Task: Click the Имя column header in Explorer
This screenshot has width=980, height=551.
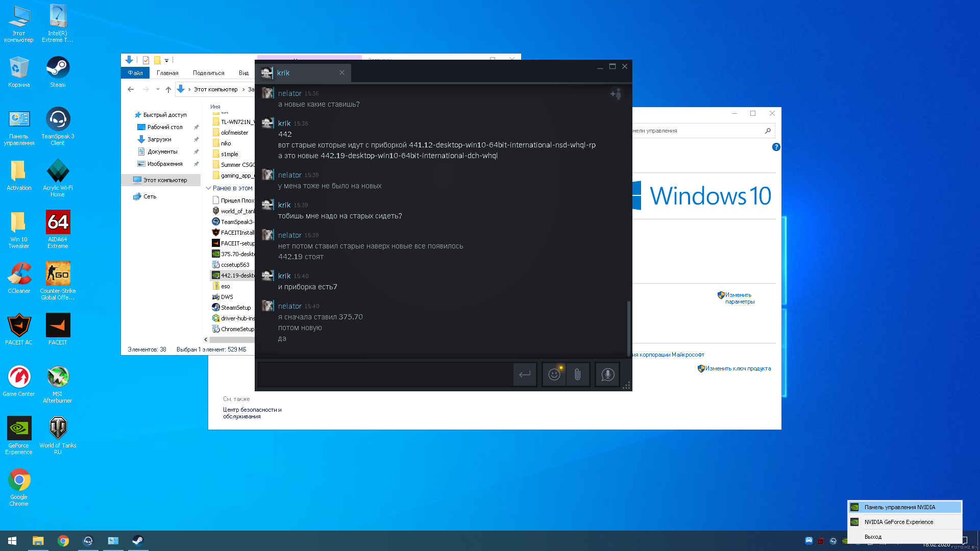Action: [x=215, y=107]
